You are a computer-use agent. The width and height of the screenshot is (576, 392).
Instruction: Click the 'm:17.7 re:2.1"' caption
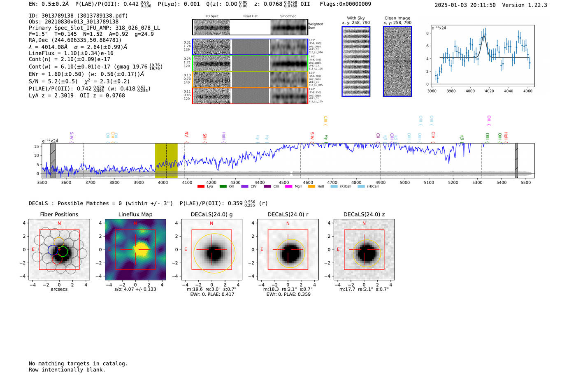364,289
